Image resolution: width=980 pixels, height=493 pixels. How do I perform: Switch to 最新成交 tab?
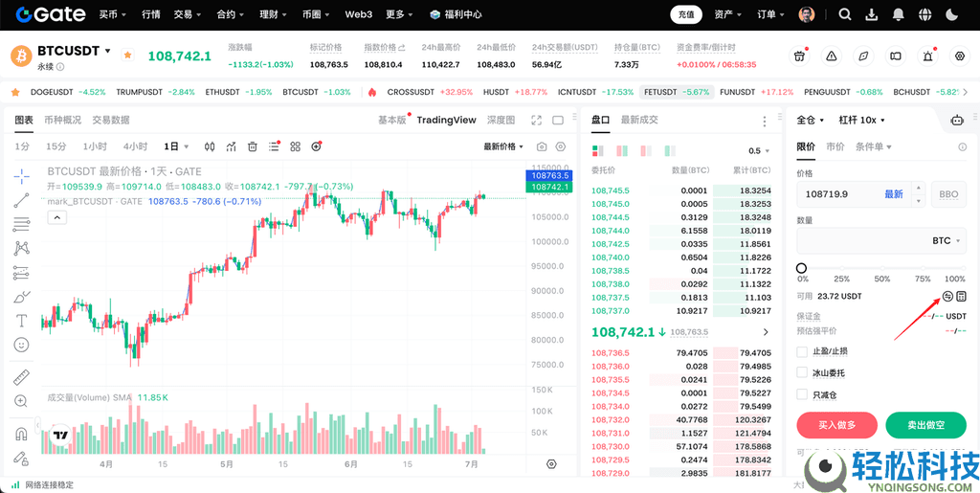pyautogui.click(x=639, y=120)
